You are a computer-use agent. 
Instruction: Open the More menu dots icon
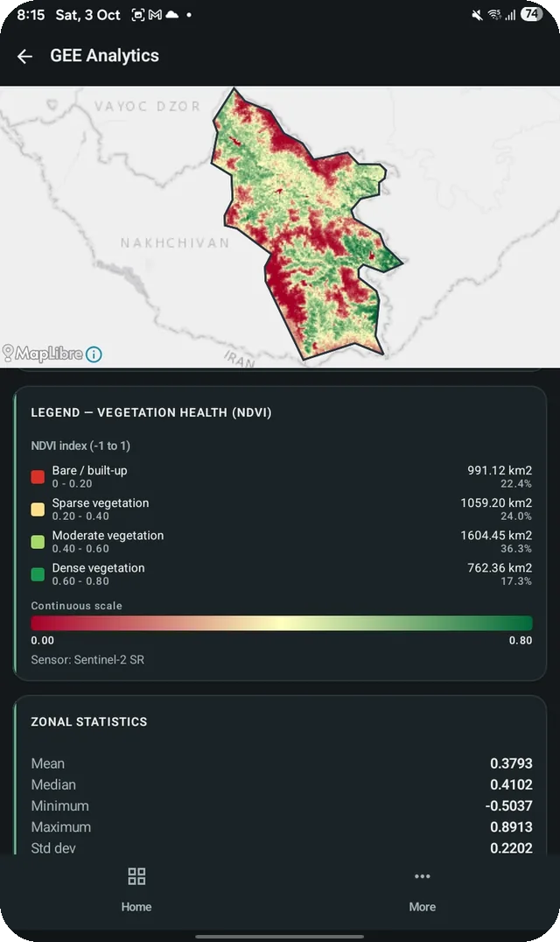pyautogui.click(x=423, y=876)
